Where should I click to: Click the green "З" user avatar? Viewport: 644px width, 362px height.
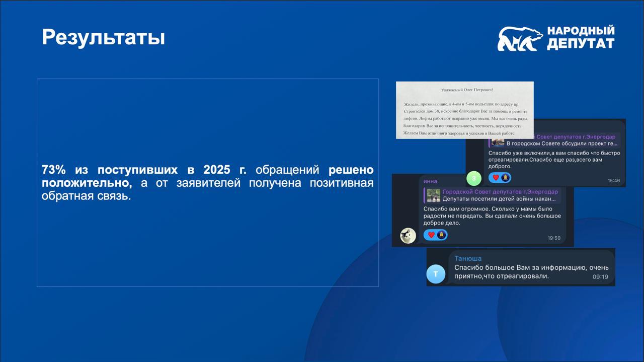tap(473, 178)
